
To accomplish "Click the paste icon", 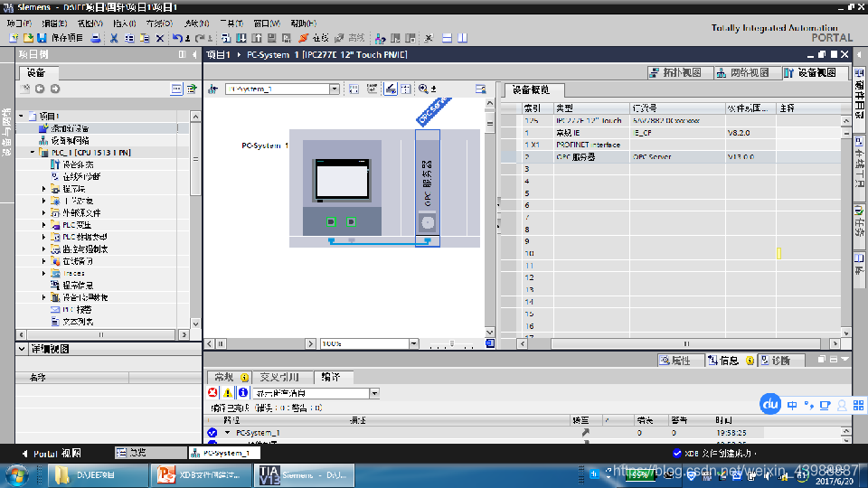I will (x=145, y=38).
